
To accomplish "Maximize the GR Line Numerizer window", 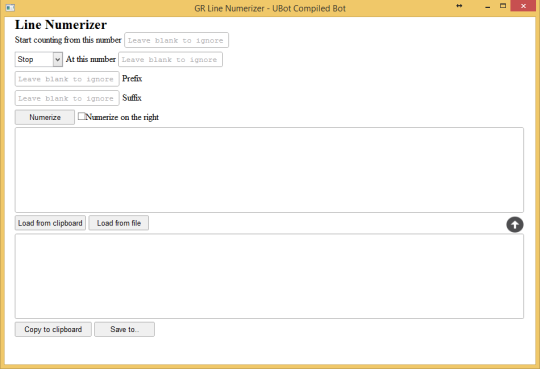I will click(503, 6).
